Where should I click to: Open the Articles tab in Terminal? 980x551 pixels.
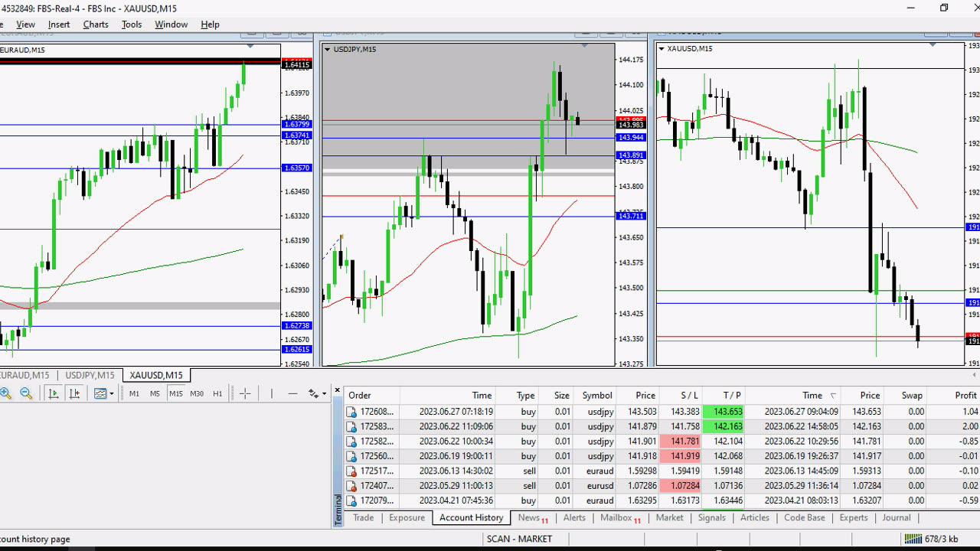[754, 518]
